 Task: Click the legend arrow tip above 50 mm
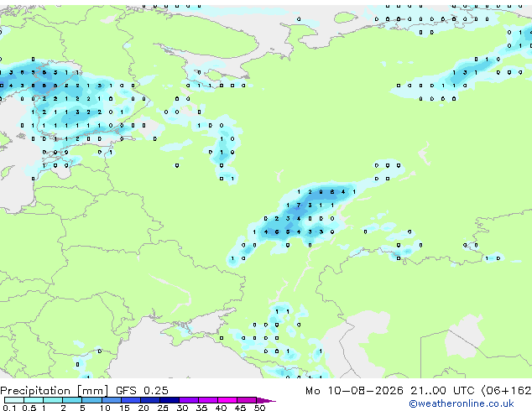[266, 400]
